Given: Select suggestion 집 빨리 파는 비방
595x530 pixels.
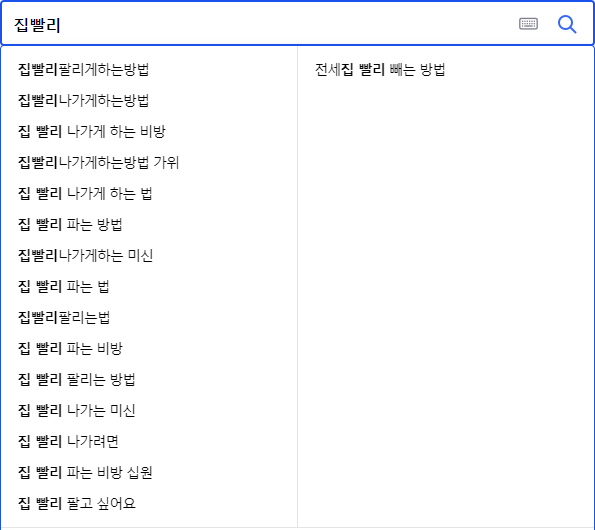Looking at the screenshot, I should coord(70,348).
